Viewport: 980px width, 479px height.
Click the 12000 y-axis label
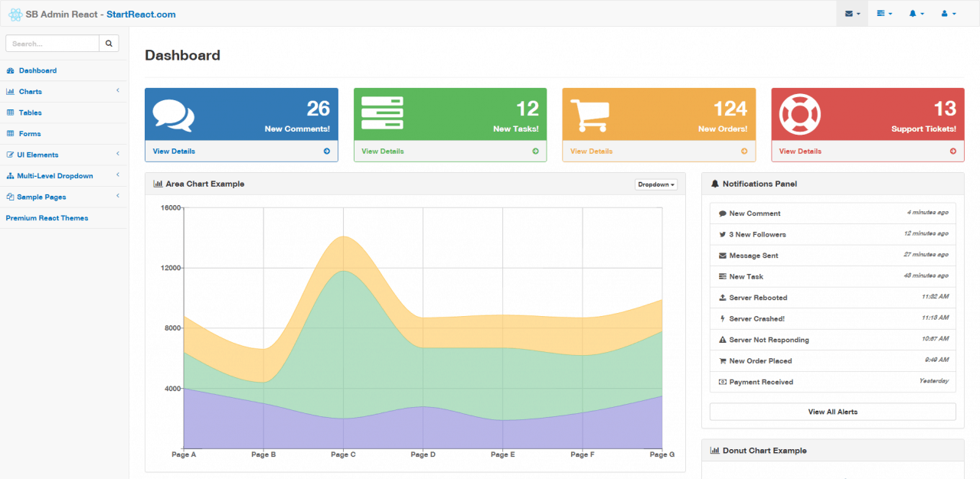(x=170, y=268)
